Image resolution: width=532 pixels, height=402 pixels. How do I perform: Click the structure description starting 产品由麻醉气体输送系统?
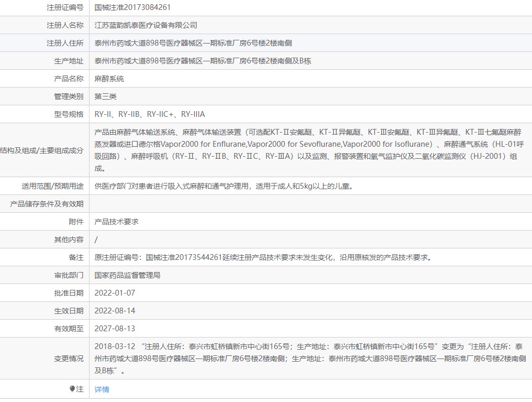[309, 150]
